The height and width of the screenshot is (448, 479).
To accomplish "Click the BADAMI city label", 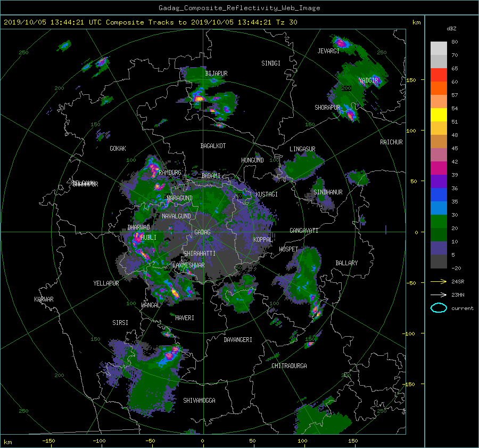I will coord(211,176).
